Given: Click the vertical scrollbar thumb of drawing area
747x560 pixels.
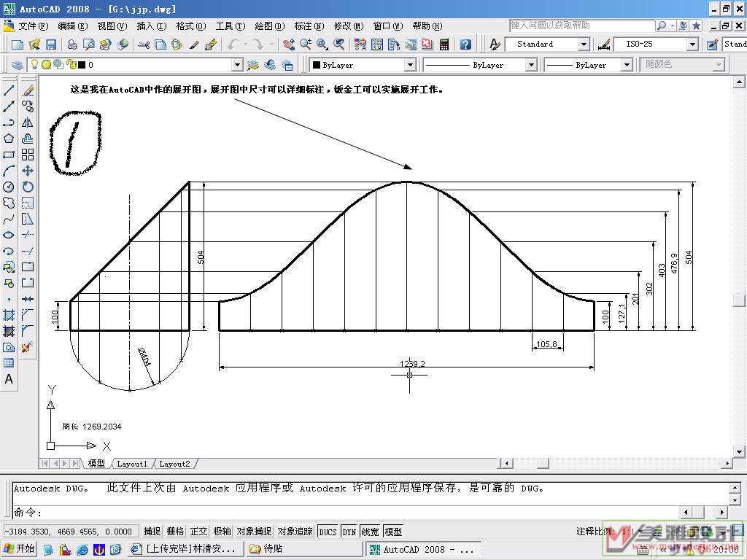Looking at the screenshot, I should point(739,300).
